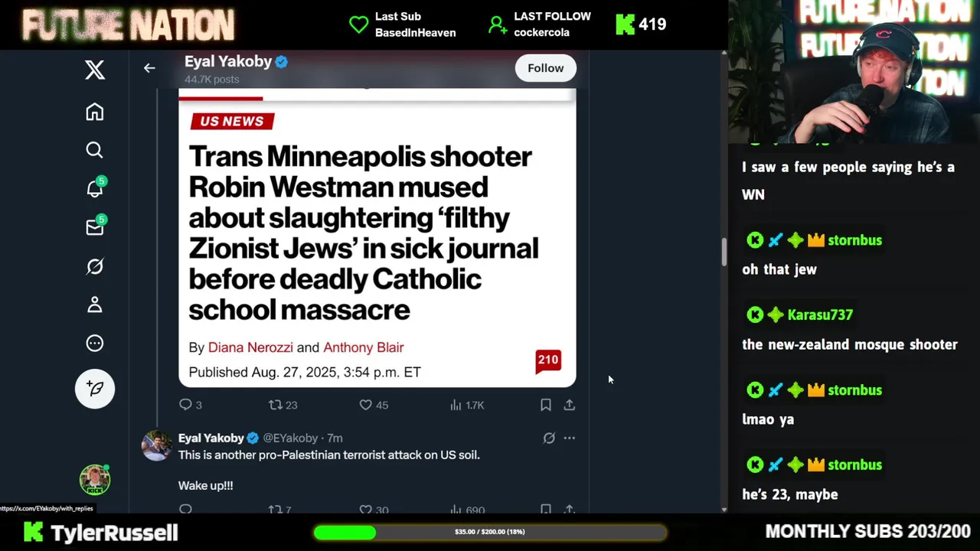Click chat username Karasu737
980x551 pixels.
(x=820, y=315)
